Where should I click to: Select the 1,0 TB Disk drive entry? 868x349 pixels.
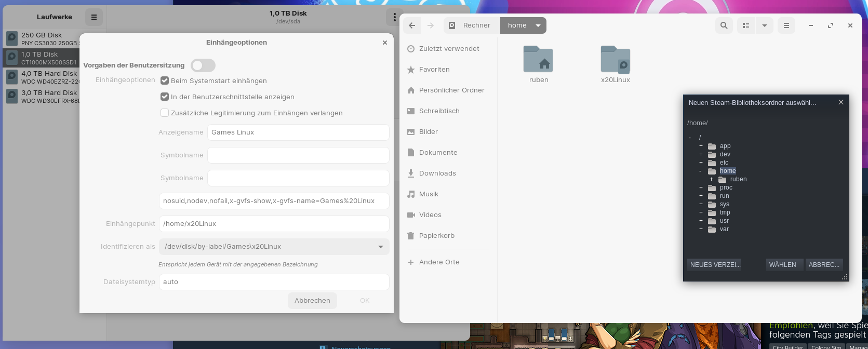(x=42, y=58)
